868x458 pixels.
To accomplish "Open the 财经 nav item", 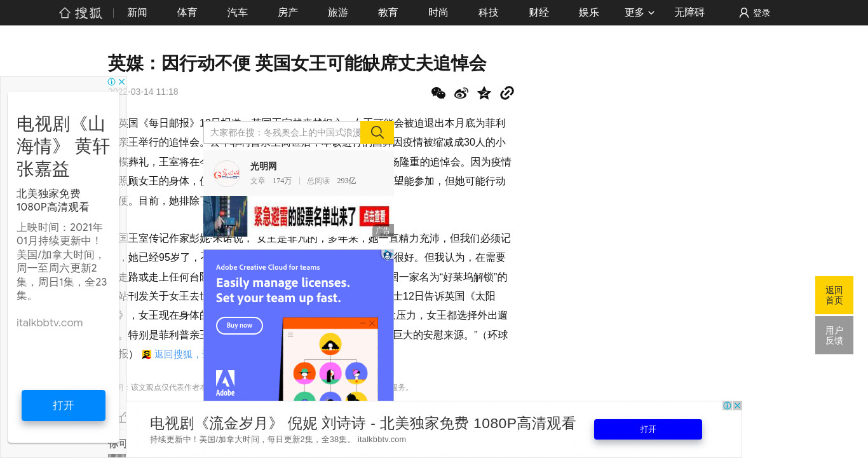I will (539, 13).
